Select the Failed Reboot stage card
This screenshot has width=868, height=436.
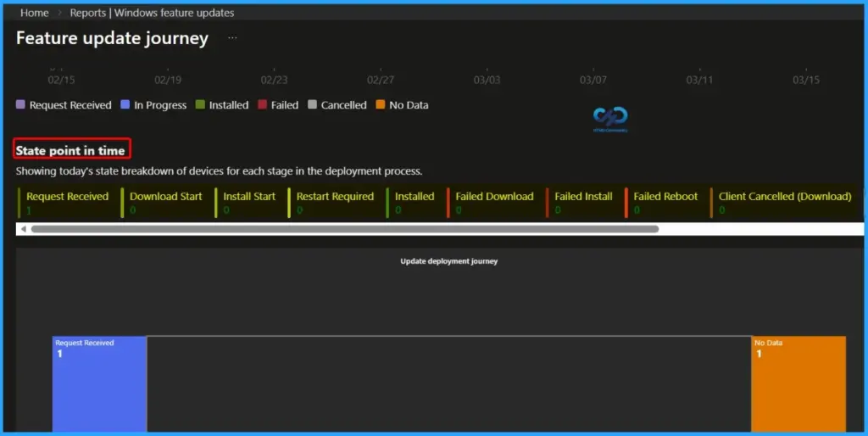point(664,203)
